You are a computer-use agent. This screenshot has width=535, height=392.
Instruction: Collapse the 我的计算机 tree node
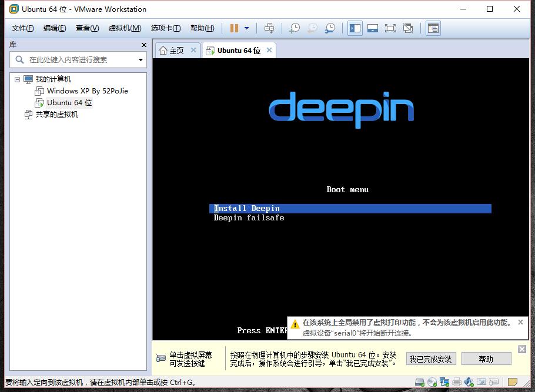coord(18,79)
